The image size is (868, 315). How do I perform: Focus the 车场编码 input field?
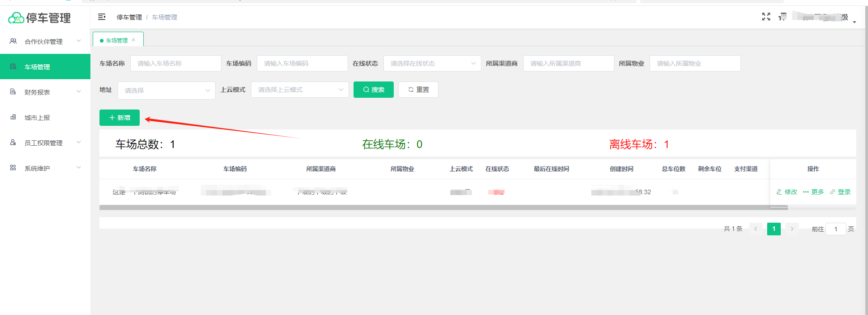click(x=302, y=63)
